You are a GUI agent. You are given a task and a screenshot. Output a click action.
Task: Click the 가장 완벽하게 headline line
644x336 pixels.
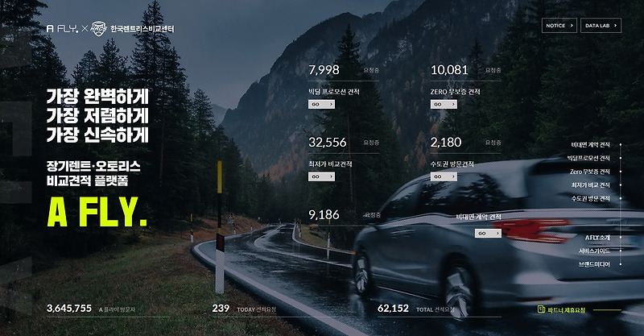[x=97, y=96]
